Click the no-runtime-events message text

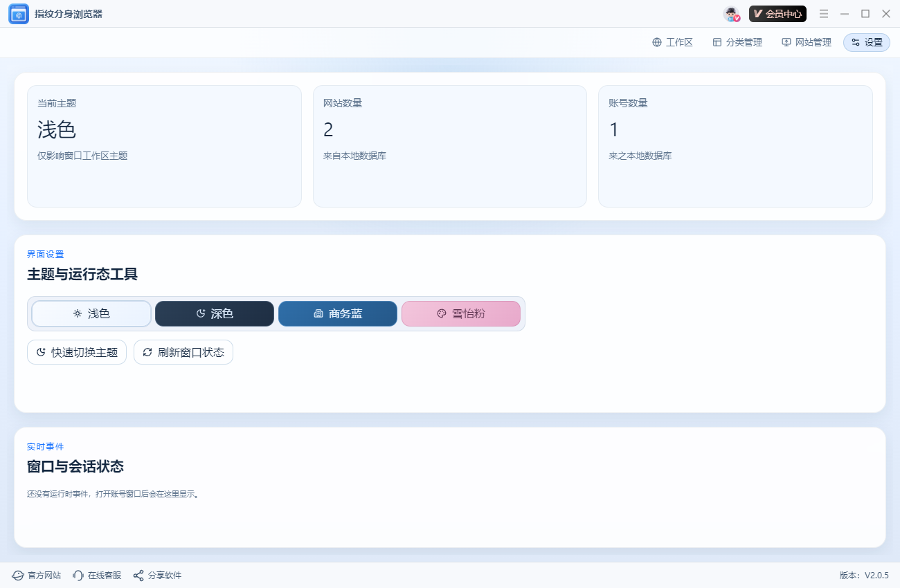click(x=114, y=495)
